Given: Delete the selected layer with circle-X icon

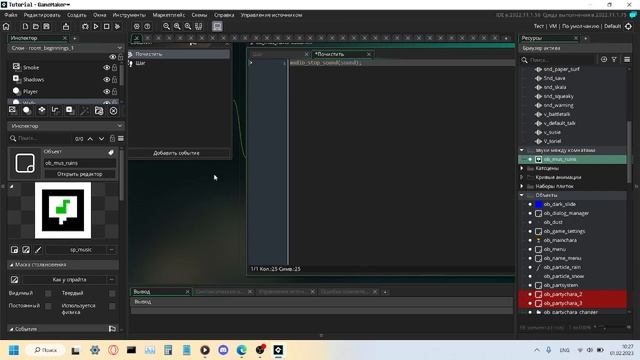Looking at the screenshot, I should 113,111.
